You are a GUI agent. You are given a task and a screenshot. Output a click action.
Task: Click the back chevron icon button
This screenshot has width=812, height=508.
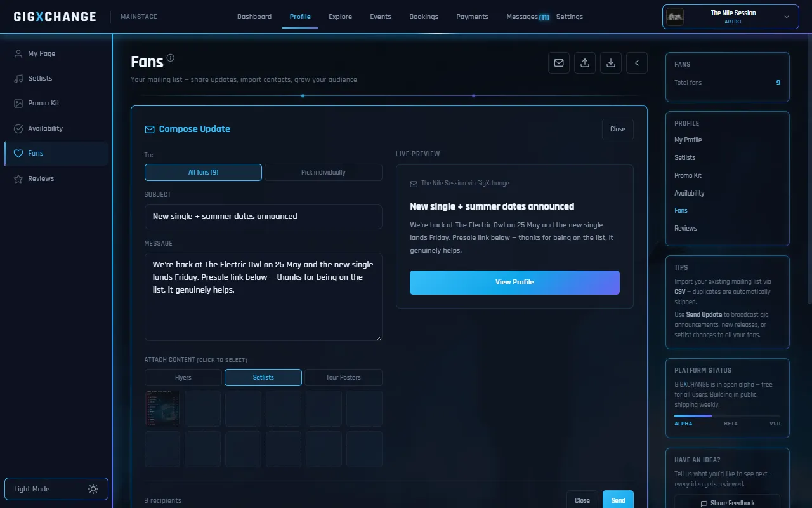(x=637, y=63)
